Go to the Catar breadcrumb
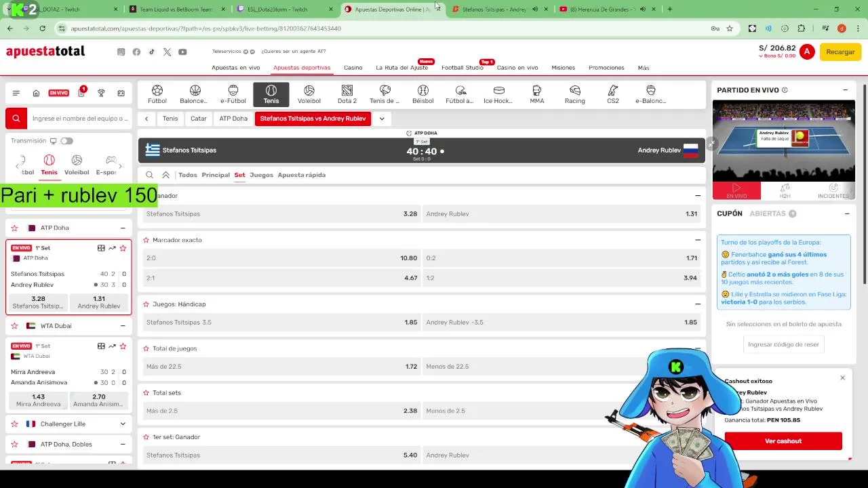The height and width of the screenshot is (488, 868). [x=199, y=119]
